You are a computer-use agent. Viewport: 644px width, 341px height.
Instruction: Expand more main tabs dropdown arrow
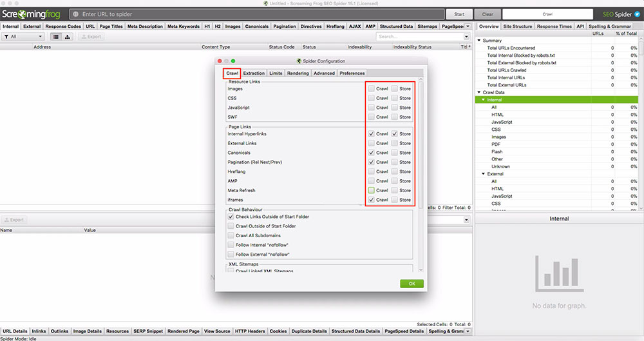pyautogui.click(x=468, y=26)
